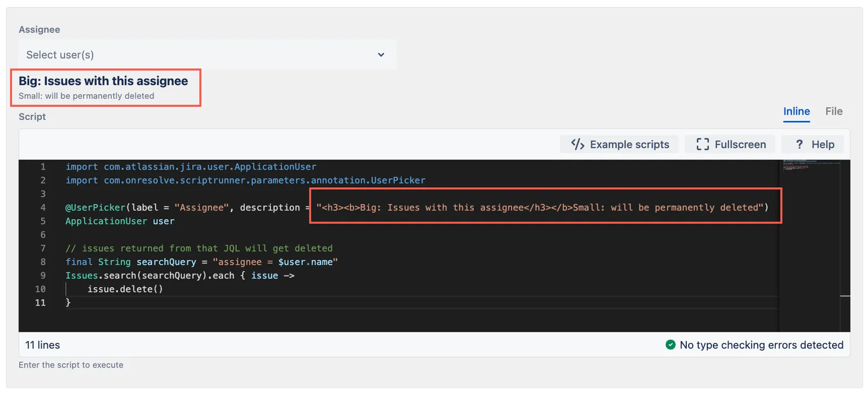Click the h3 description string in code
This screenshot has width=868, height=393.
(540, 207)
